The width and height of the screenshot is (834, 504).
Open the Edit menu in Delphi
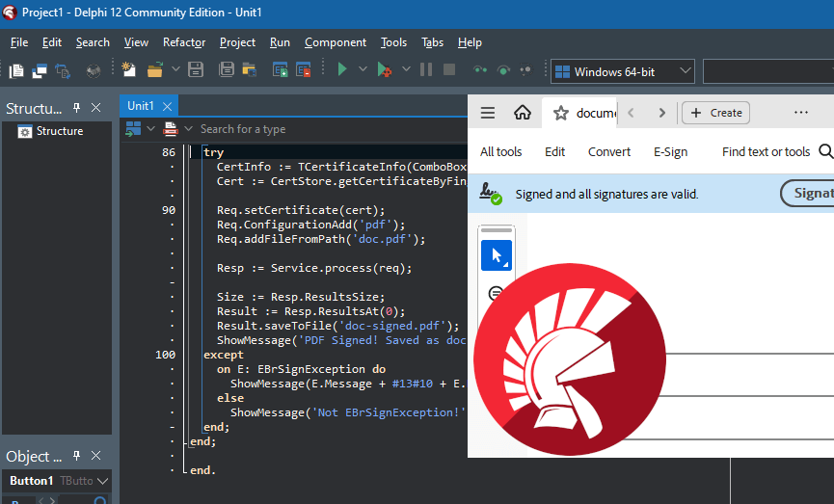pos(52,42)
